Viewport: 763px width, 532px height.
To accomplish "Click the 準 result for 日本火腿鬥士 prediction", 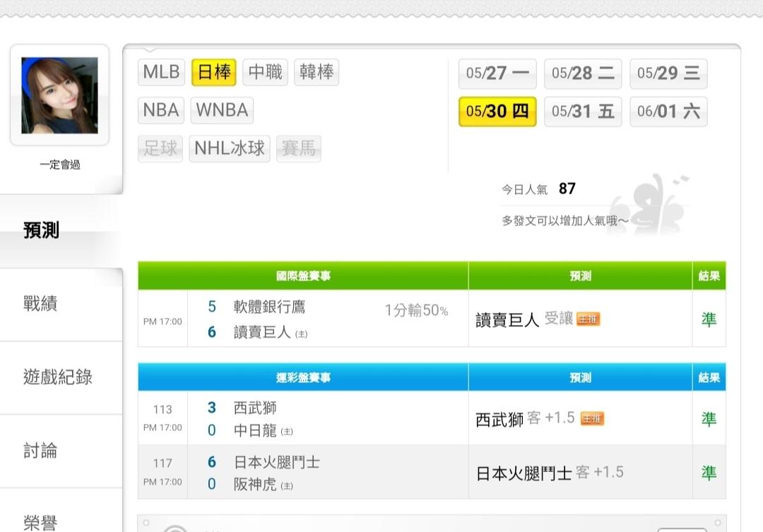I will (x=709, y=473).
